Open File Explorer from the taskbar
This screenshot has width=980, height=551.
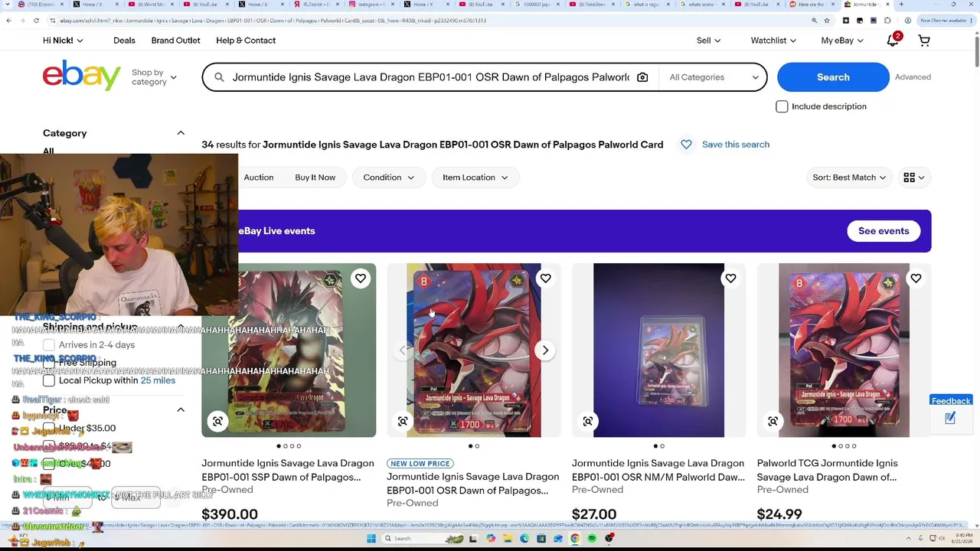[x=507, y=539]
